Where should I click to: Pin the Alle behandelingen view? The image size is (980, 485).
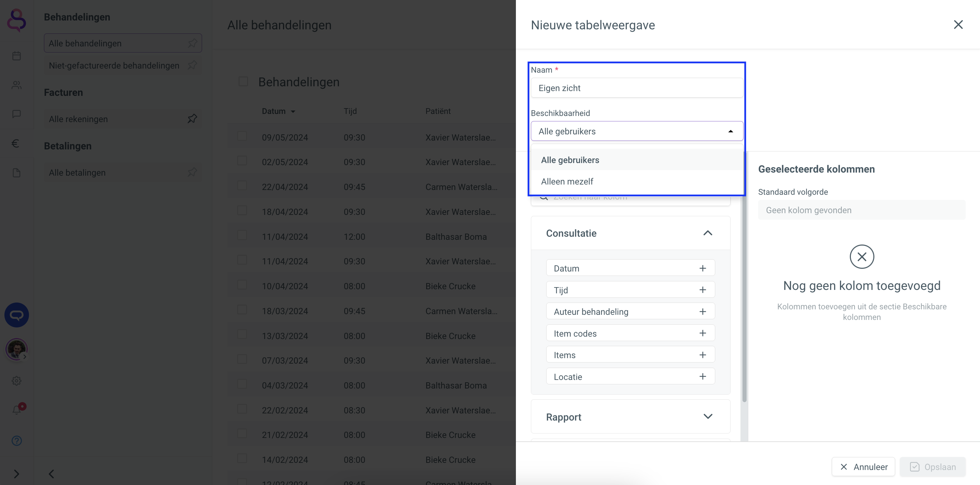coord(192,43)
